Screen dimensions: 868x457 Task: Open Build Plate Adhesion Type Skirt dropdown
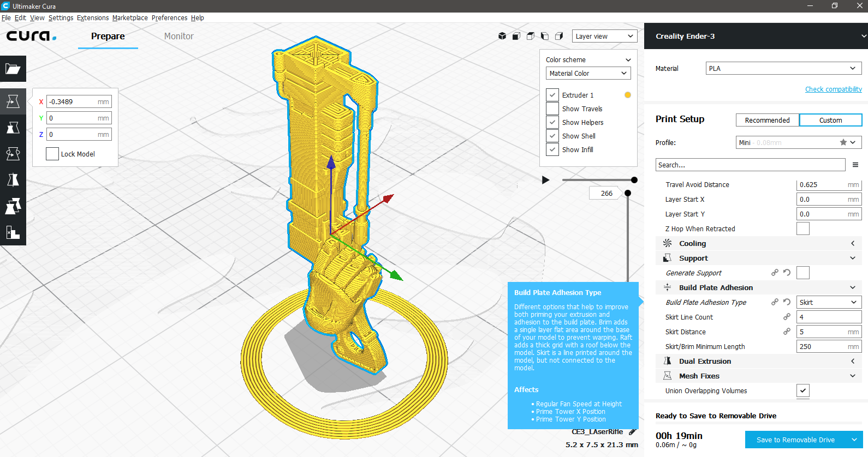point(829,302)
